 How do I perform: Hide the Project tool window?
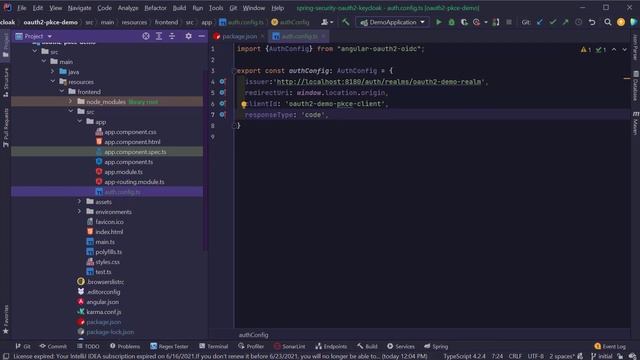(x=201, y=36)
